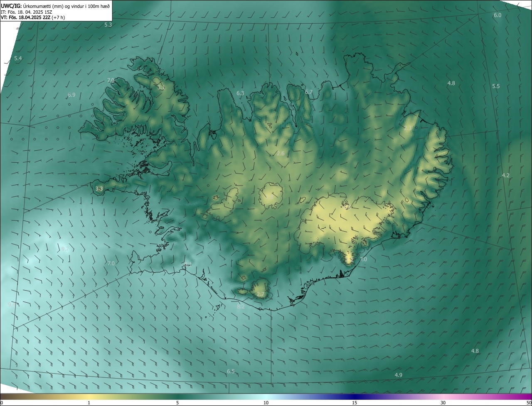The image size is (532, 406).
Task: Click the "VT: Fös. 18.04.2025 22Z (+7 h)" line
Action: [x=33, y=17]
